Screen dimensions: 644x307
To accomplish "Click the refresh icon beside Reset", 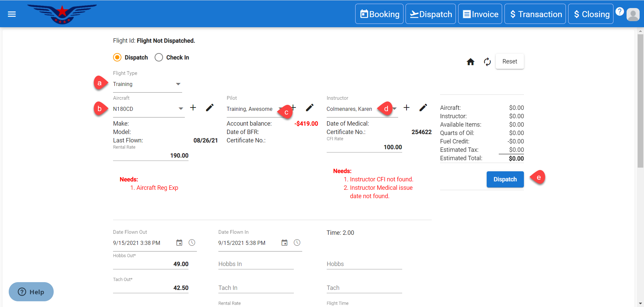I will pyautogui.click(x=487, y=62).
